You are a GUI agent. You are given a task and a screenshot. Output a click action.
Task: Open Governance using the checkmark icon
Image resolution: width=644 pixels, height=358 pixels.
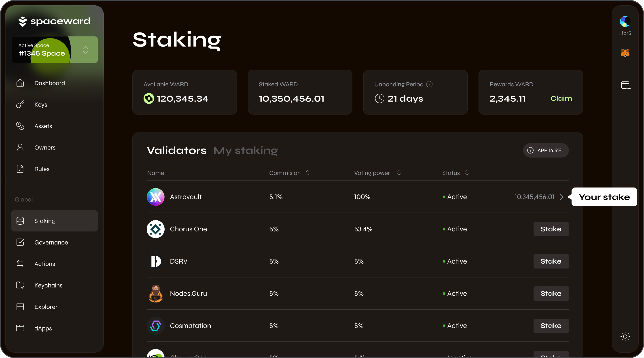pos(20,242)
